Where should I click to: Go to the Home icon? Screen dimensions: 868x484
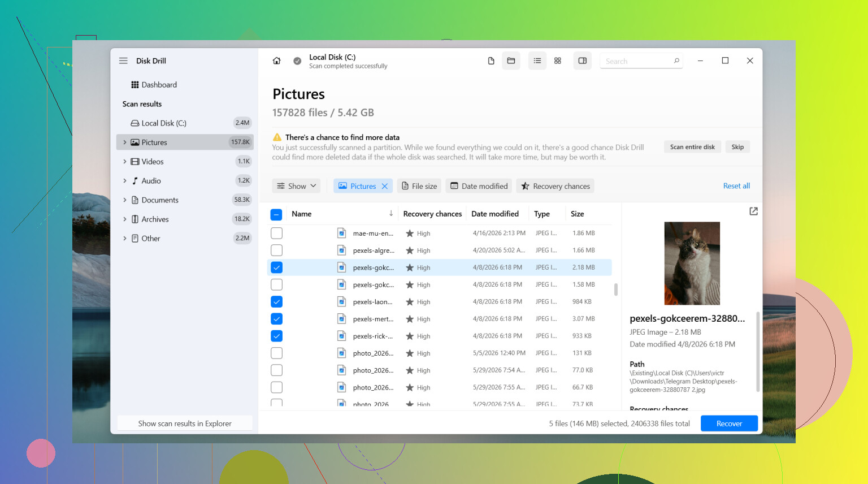coord(277,61)
